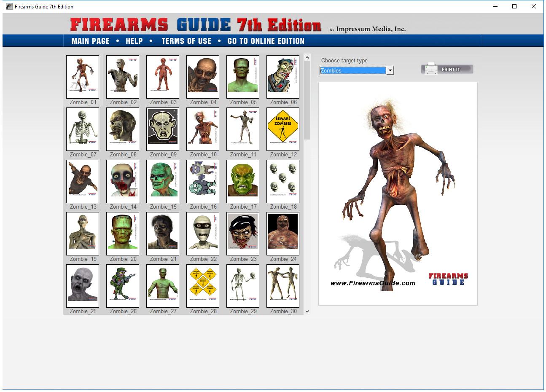Open TERMS OF USE in navigation bar
The image size is (546, 392).
pos(186,41)
